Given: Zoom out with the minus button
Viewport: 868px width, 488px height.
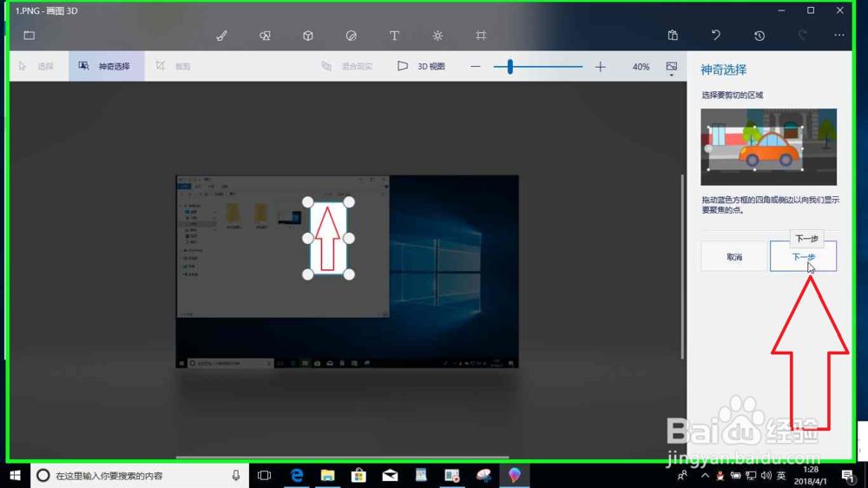Looking at the screenshot, I should (x=476, y=67).
